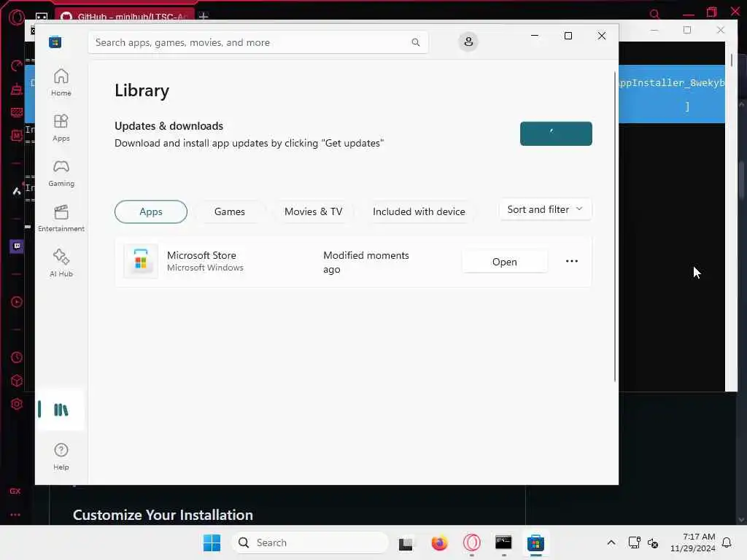
Task: Select the Apps filter tab
Action: (151, 212)
